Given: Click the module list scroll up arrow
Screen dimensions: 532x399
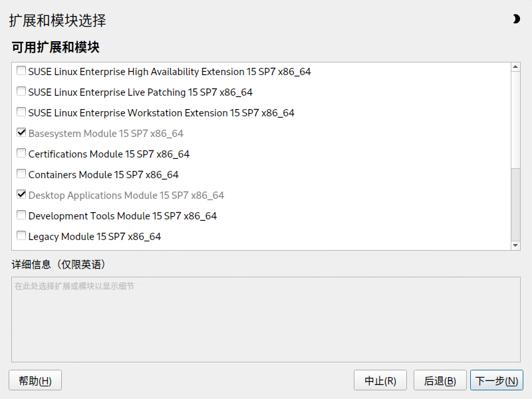Looking at the screenshot, I should 515,67.
